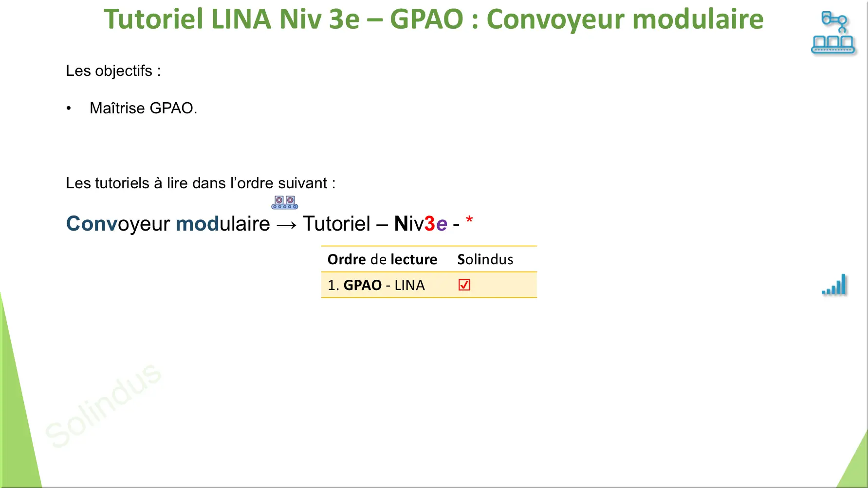Click the small conveyor icon above the arrow
Image resolution: width=868 pixels, height=488 pixels.
[285, 202]
